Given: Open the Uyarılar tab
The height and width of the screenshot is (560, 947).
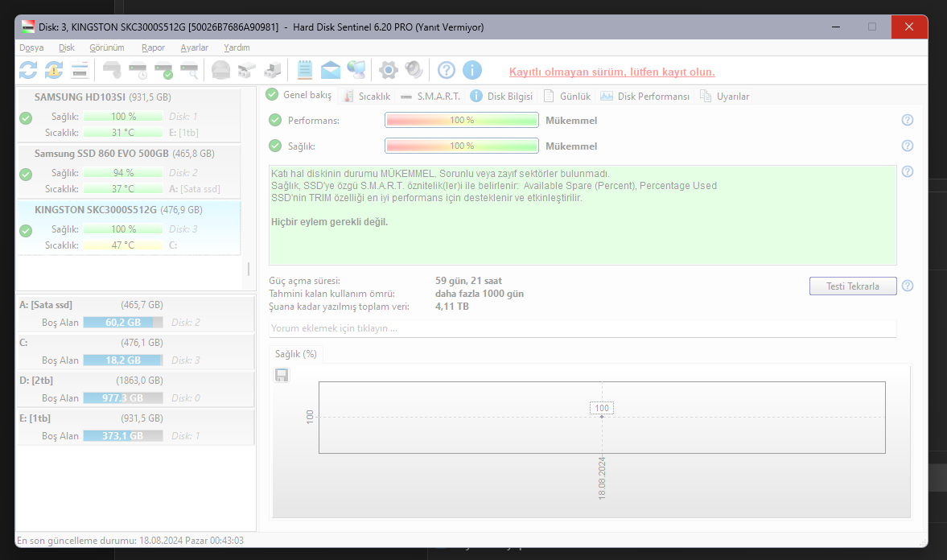Looking at the screenshot, I should (725, 96).
